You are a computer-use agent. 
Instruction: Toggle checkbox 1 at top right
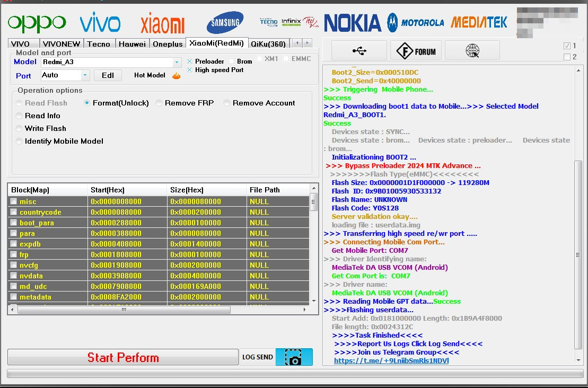click(567, 46)
